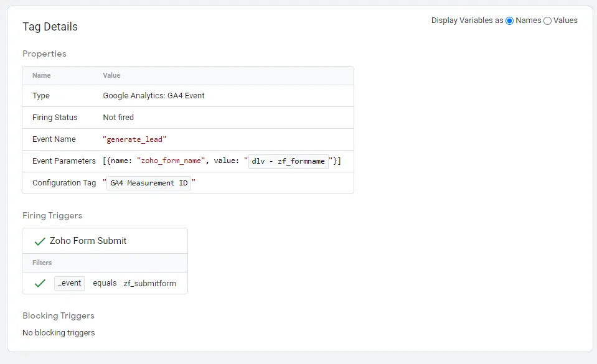
Task: Click the dlv - zf_formname variable chip
Action: pyautogui.click(x=288, y=161)
